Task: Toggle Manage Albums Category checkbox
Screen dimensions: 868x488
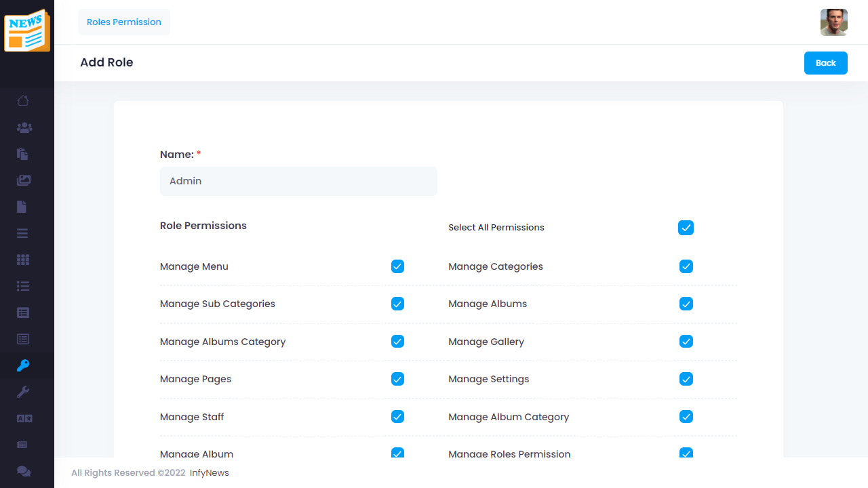Action: [x=397, y=342]
